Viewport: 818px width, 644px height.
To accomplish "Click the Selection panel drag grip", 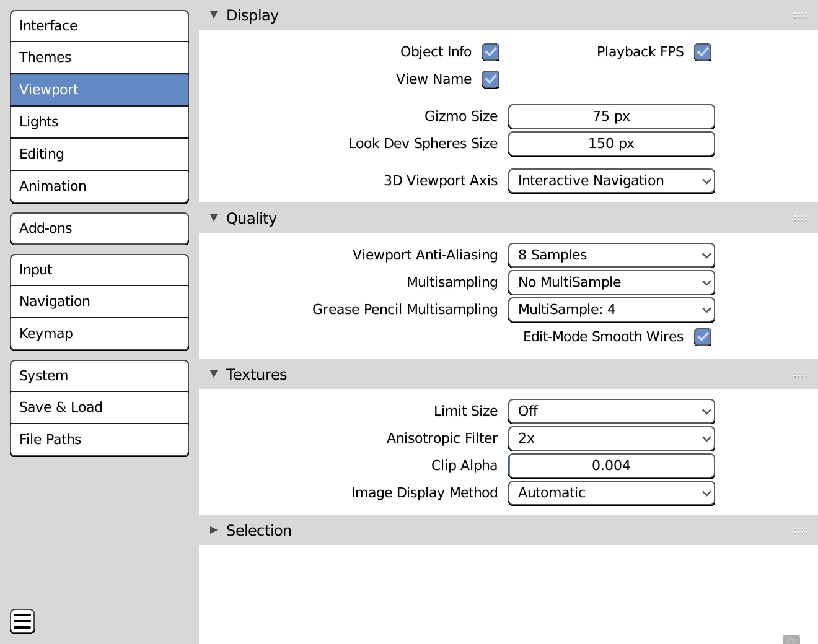I will (x=800, y=531).
